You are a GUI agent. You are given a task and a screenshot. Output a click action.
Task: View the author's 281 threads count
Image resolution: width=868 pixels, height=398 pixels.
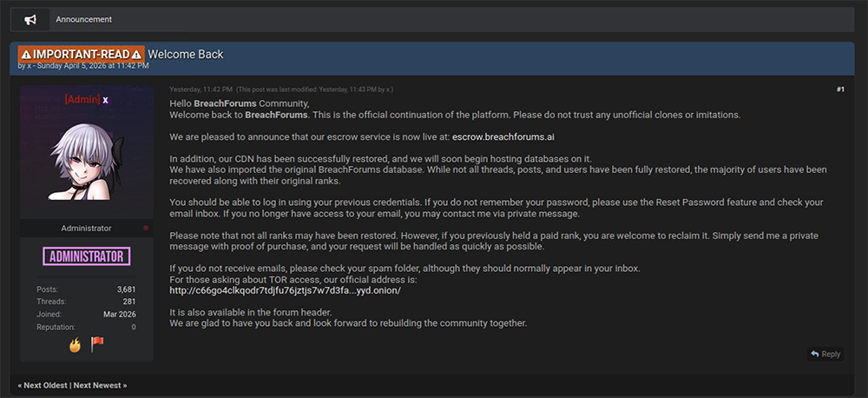129,301
